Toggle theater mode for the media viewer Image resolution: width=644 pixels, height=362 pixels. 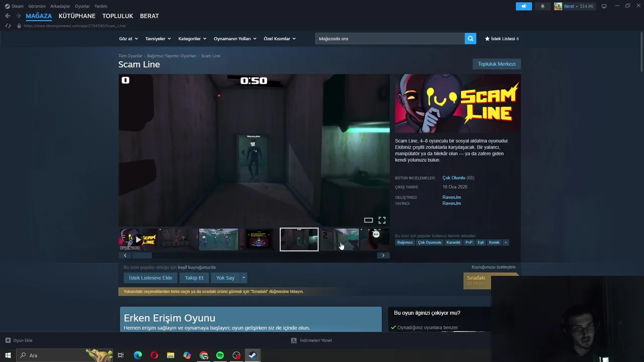point(368,220)
